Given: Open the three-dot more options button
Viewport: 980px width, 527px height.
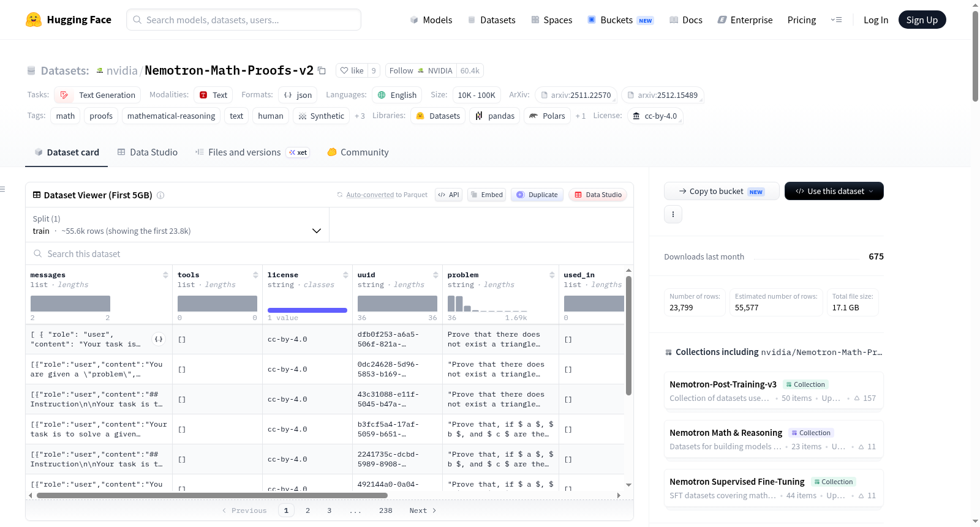Looking at the screenshot, I should pos(673,214).
